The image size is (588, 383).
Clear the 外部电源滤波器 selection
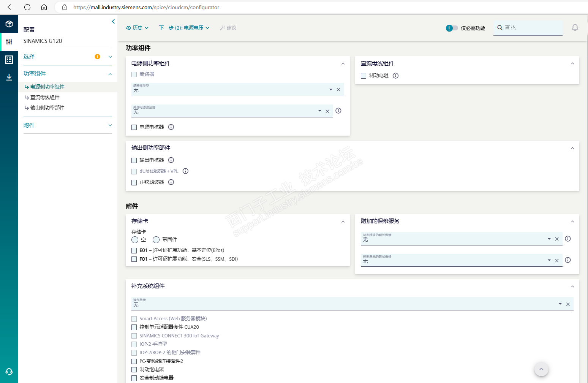tap(327, 111)
